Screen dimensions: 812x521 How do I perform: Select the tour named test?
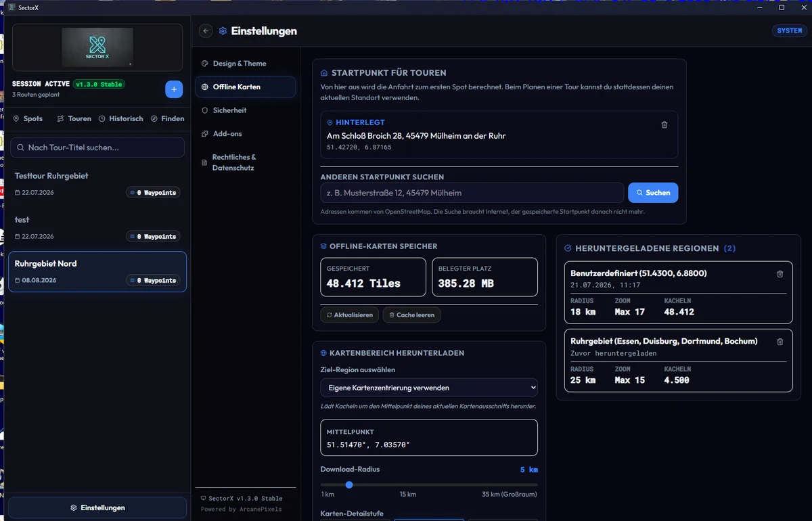(97, 228)
